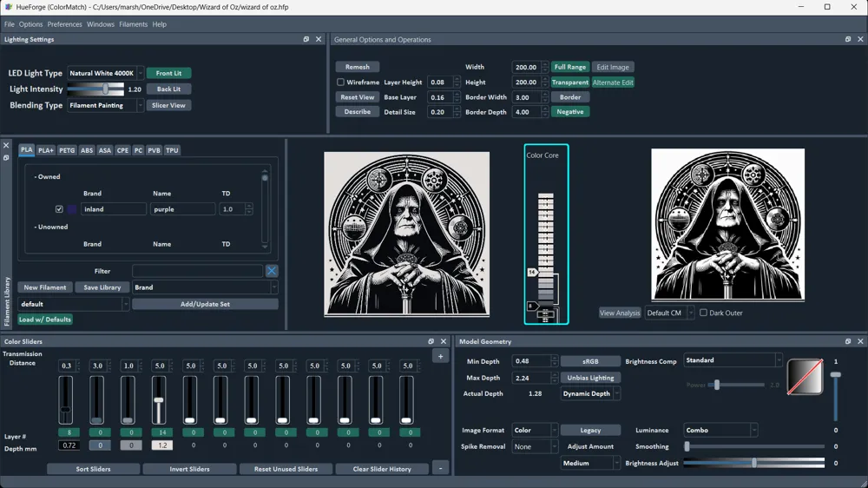Click the purple filament color swatch
Viewport: 868px width, 488px height.
tap(71, 209)
